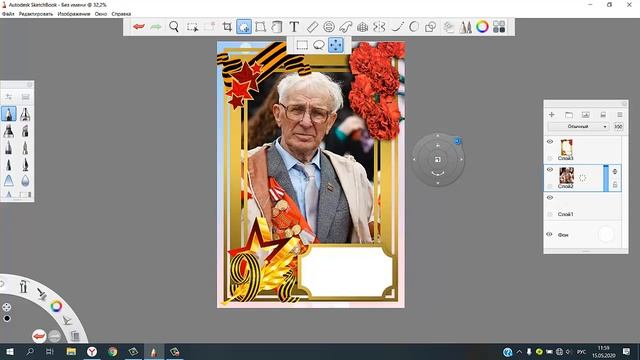The image size is (640, 360).
Task: Open the Draw Style shapes tool
Action: [x=430, y=27]
